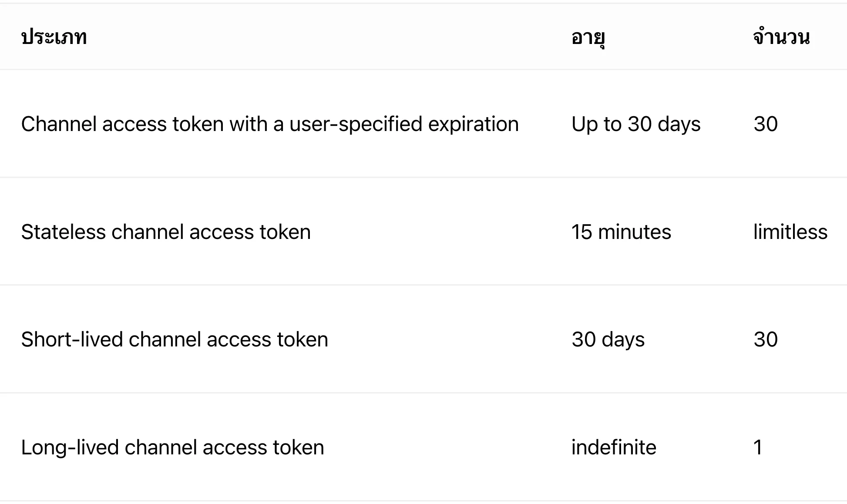Viewport: 847px width, 504px height.
Task: Click the อายุ column header
Action: tap(588, 38)
